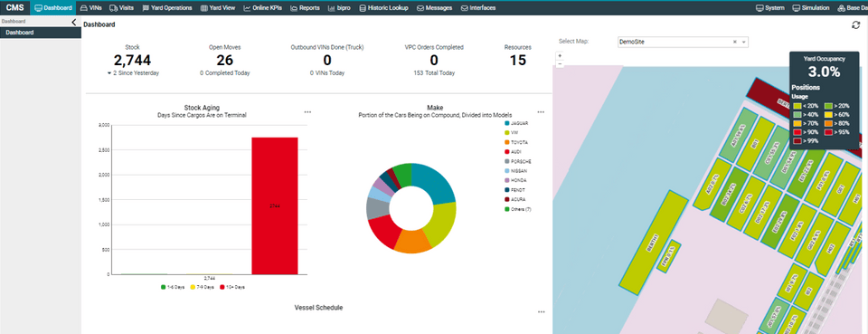Open the VINs menu
The image size is (868, 334).
coord(91,8)
